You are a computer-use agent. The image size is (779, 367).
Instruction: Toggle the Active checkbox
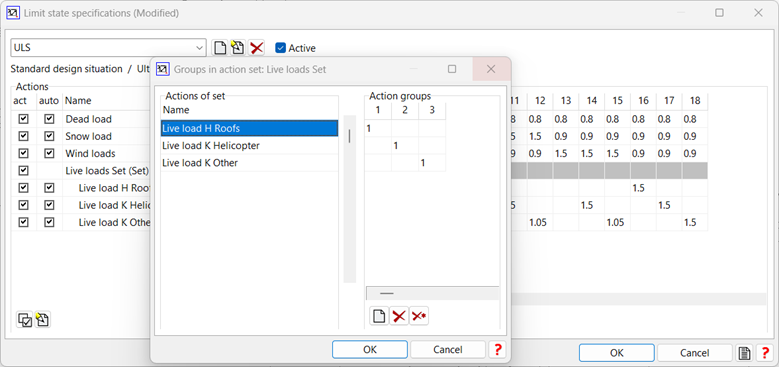tap(281, 48)
